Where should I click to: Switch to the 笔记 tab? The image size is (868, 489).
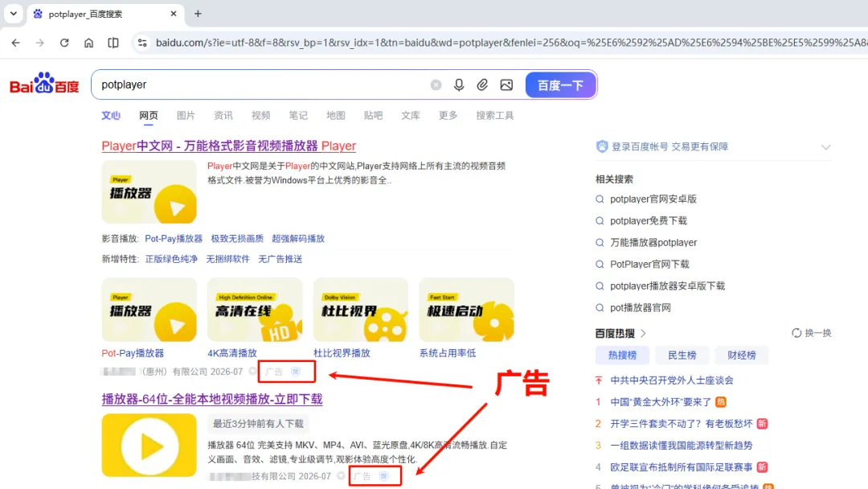298,115
